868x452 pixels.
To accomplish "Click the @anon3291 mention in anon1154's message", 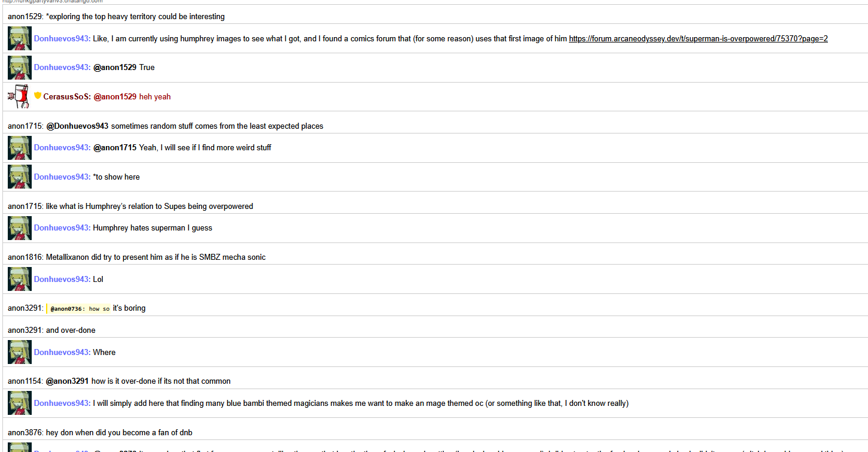I will (x=67, y=381).
